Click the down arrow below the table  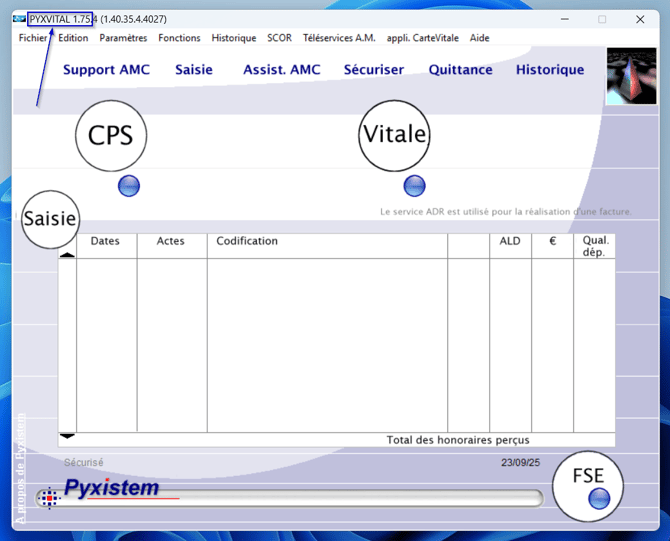point(67,436)
